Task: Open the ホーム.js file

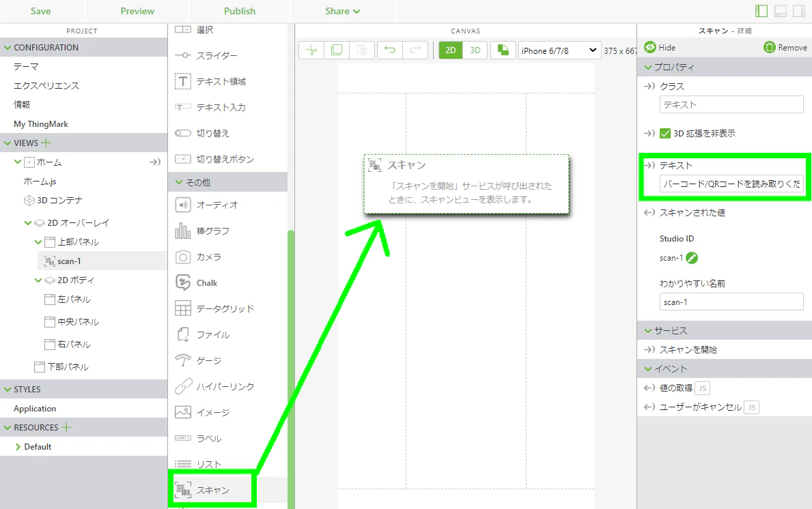Action: tap(40, 181)
